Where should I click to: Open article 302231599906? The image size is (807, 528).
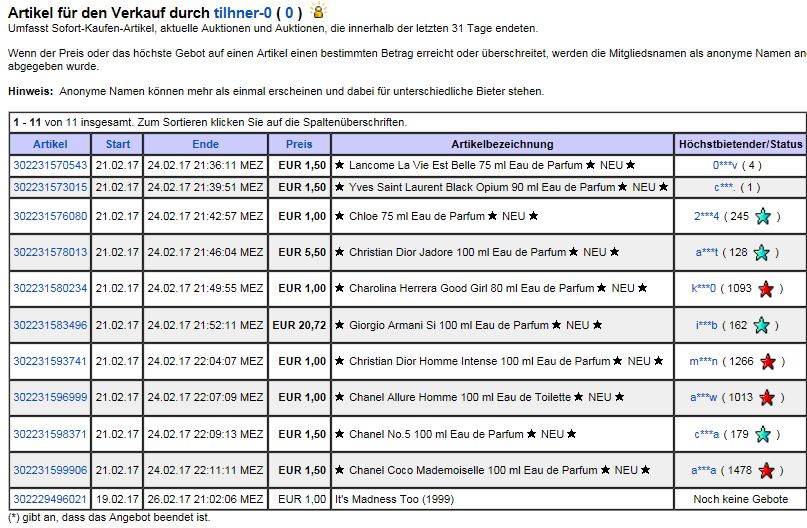pyautogui.click(x=50, y=470)
